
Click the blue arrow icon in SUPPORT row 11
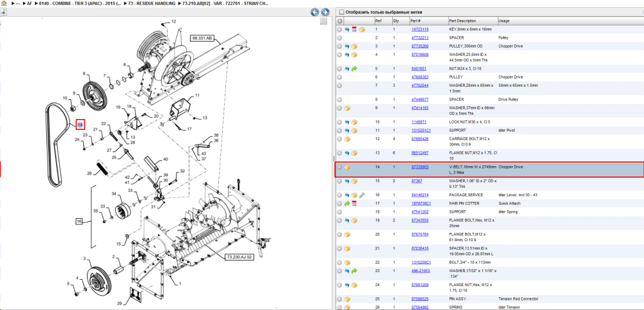[x=347, y=131]
